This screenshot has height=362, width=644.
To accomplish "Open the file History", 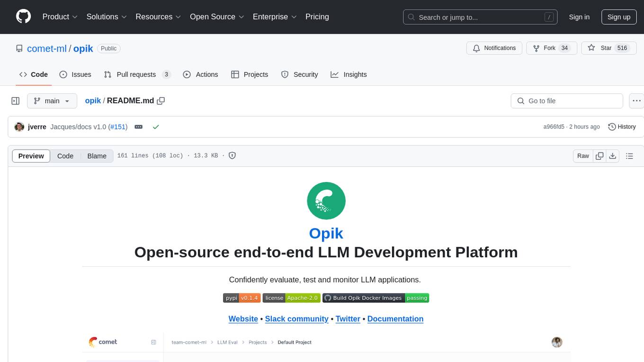I will pyautogui.click(x=622, y=127).
